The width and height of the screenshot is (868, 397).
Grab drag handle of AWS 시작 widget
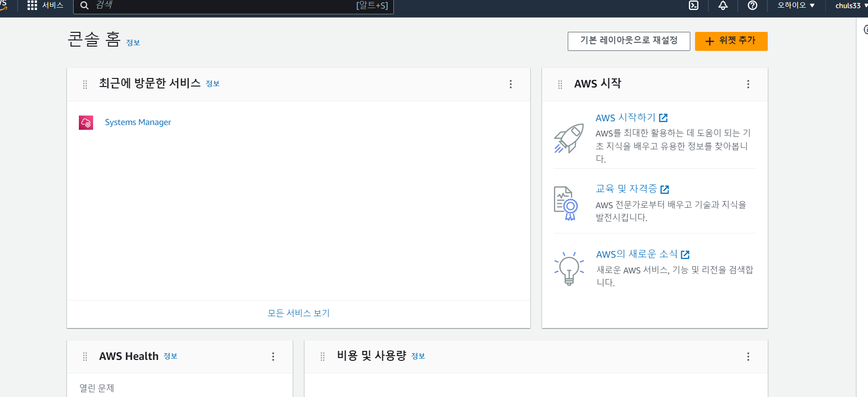[x=560, y=84]
